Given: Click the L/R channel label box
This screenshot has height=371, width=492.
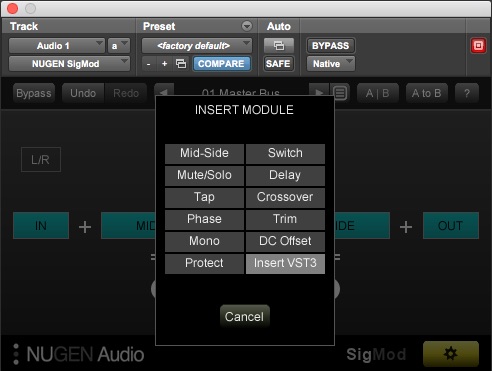Looking at the screenshot, I should [41, 160].
